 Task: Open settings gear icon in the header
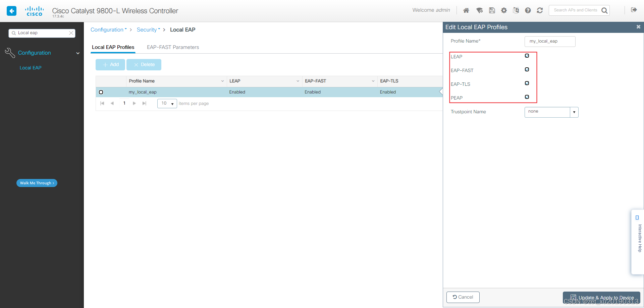504,10
